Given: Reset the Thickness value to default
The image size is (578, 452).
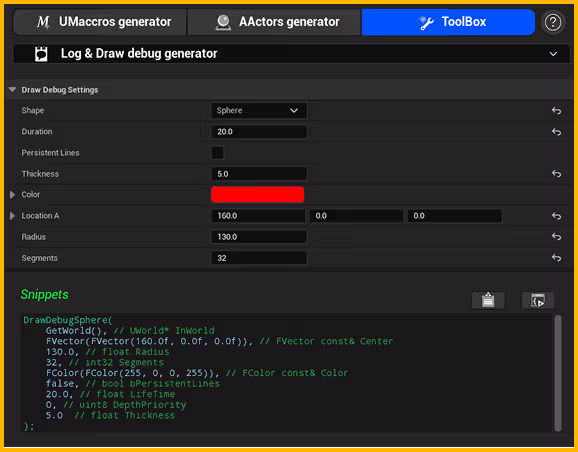Looking at the screenshot, I should click(x=556, y=174).
